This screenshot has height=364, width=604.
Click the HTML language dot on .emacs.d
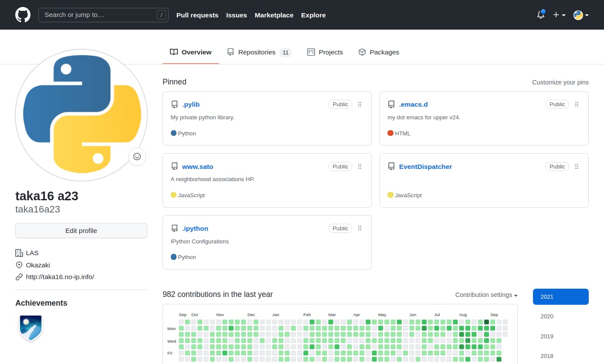point(390,133)
